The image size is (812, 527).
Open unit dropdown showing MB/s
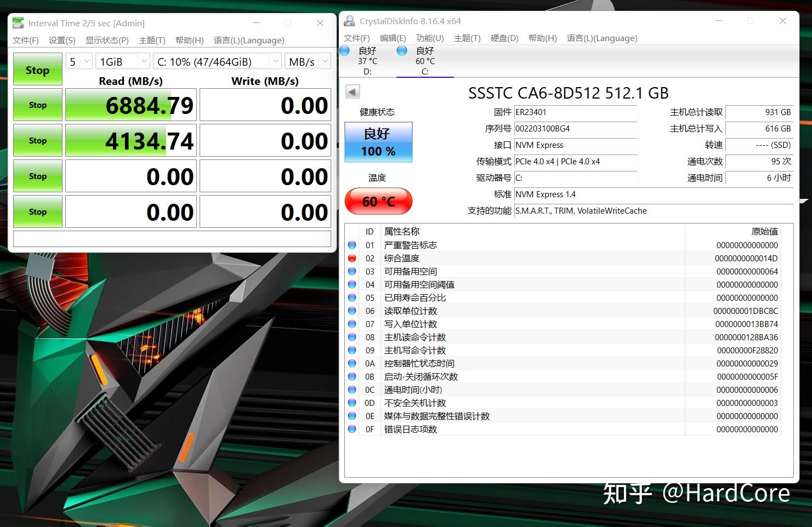308,61
